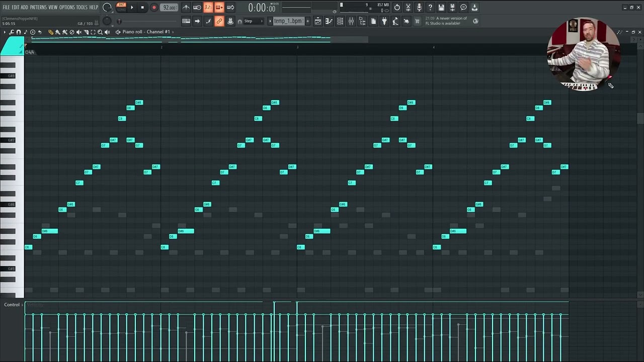Click the transport stop button
644x362 pixels.
click(x=142, y=8)
